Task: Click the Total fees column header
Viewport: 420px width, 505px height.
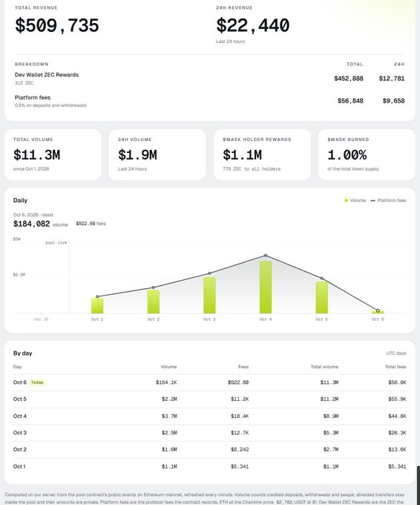Action: pyautogui.click(x=396, y=367)
